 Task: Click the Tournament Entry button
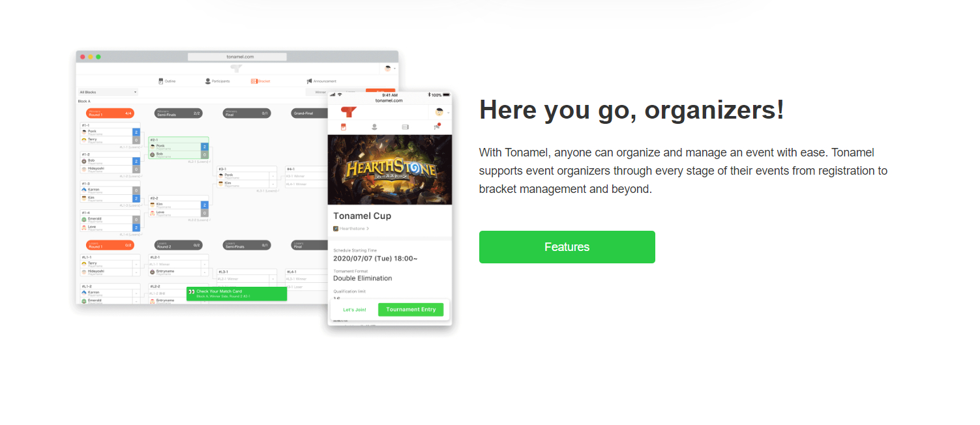click(411, 310)
